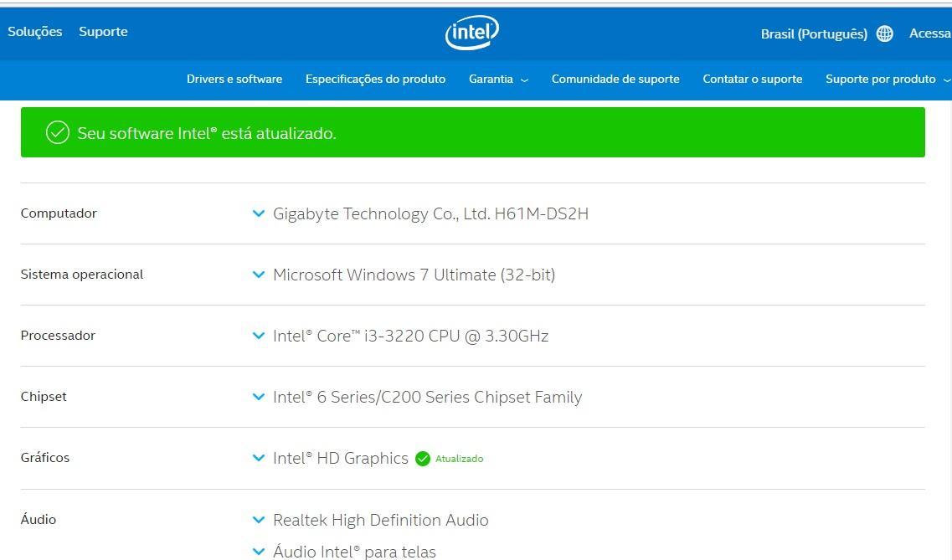Expand the Computador Gigabyte H61M-DS2H details

(259, 213)
